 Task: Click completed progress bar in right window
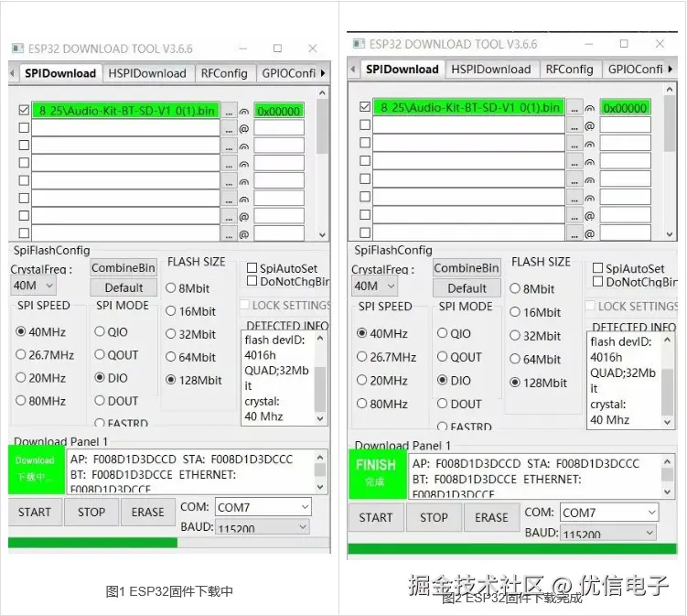click(x=512, y=548)
